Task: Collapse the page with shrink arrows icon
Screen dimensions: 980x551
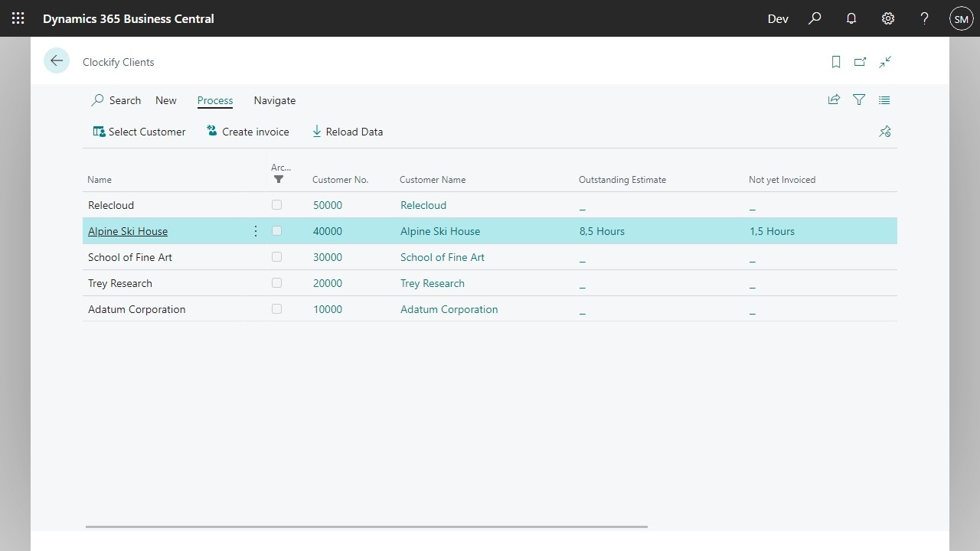Action: coord(885,62)
